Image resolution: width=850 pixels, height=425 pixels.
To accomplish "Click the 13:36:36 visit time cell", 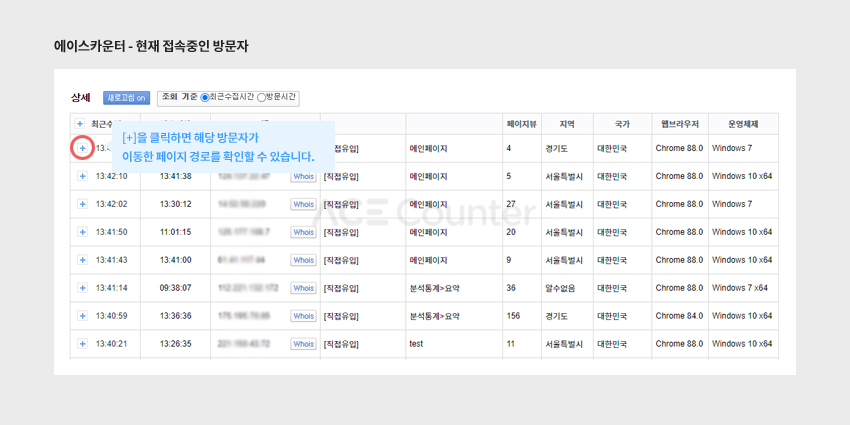I will point(175,315).
